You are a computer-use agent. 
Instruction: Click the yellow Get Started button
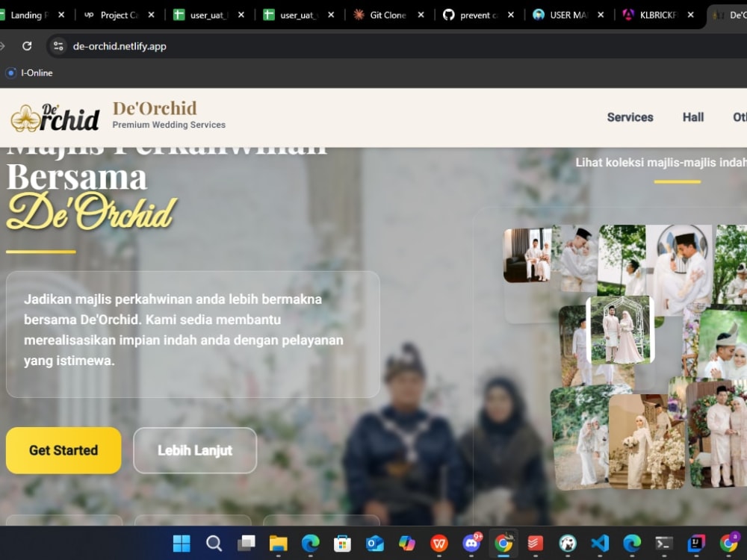(63, 450)
